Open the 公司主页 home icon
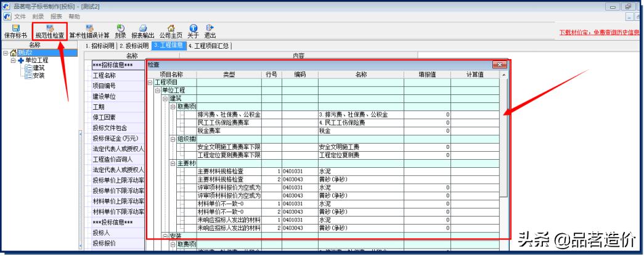Viewport: 644px width, 256px height. [x=171, y=28]
